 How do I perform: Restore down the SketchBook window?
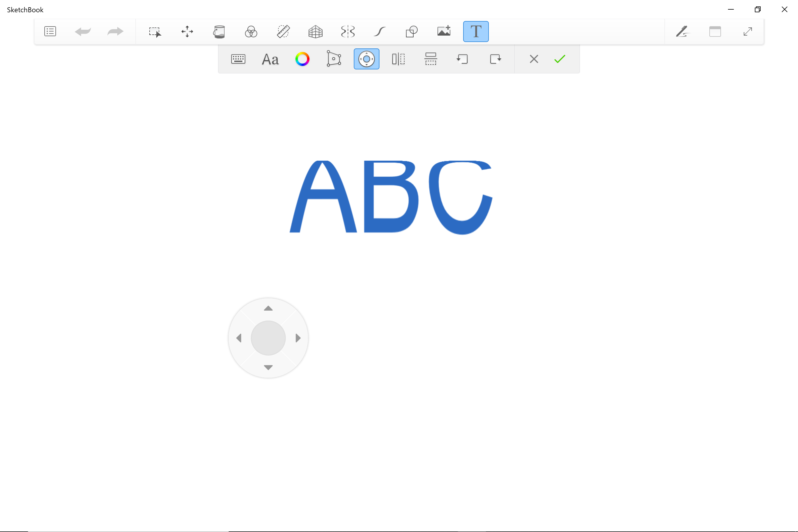tap(758, 10)
